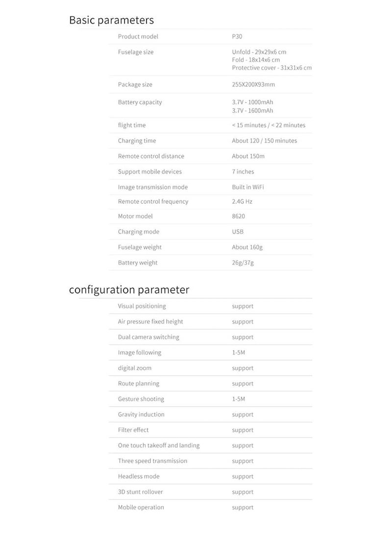
Task: Select the Product model label
Action: click(138, 37)
